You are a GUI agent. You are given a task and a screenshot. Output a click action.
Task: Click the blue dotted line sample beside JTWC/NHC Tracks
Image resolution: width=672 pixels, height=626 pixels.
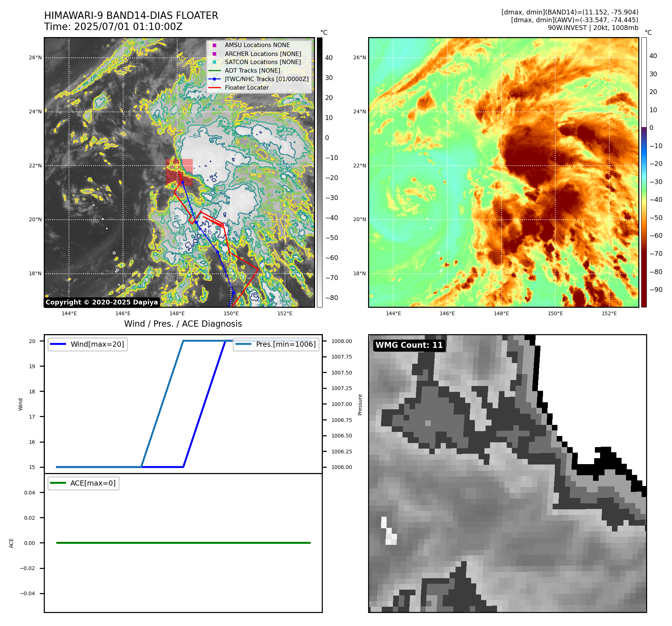(215, 79)
